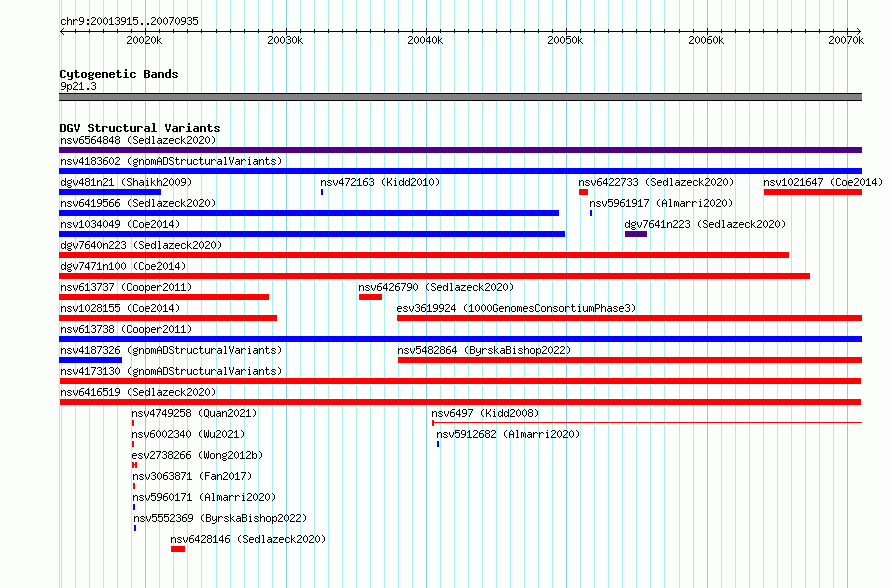
Task: Click the 20060k ruler label
Action: coord(706,40)
